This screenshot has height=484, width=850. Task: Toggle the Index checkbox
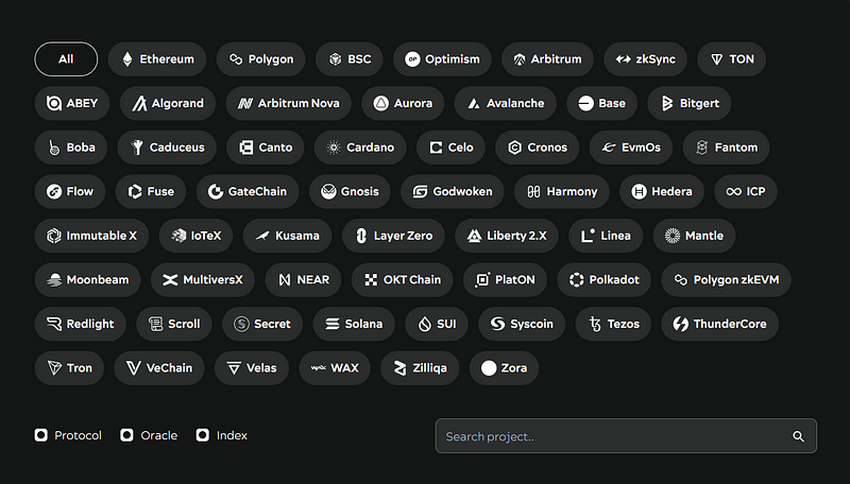coord(203,435)
